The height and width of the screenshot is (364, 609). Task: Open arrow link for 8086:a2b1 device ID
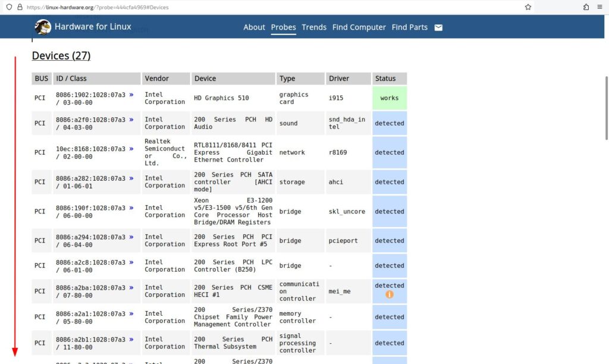[x=131, y=339]
